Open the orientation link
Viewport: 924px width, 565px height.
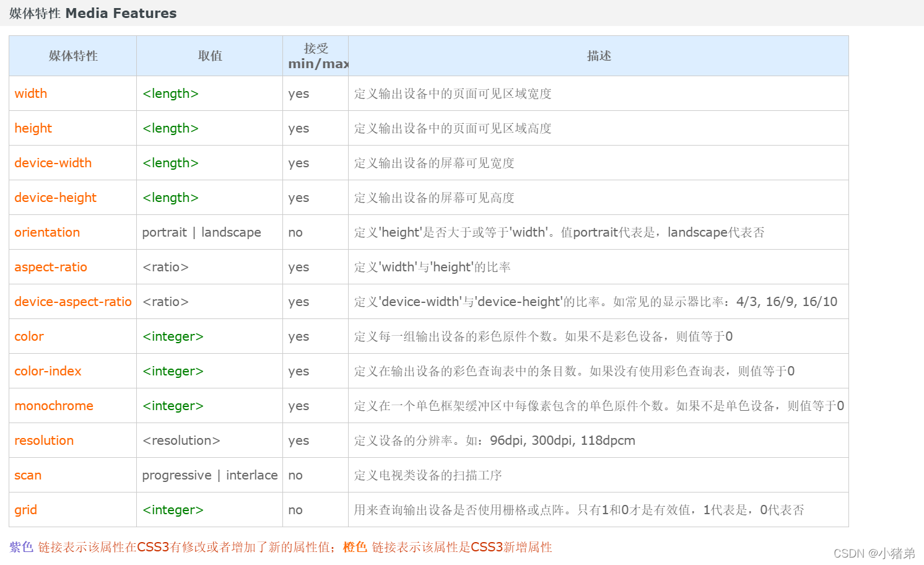[x=47, y=232]
